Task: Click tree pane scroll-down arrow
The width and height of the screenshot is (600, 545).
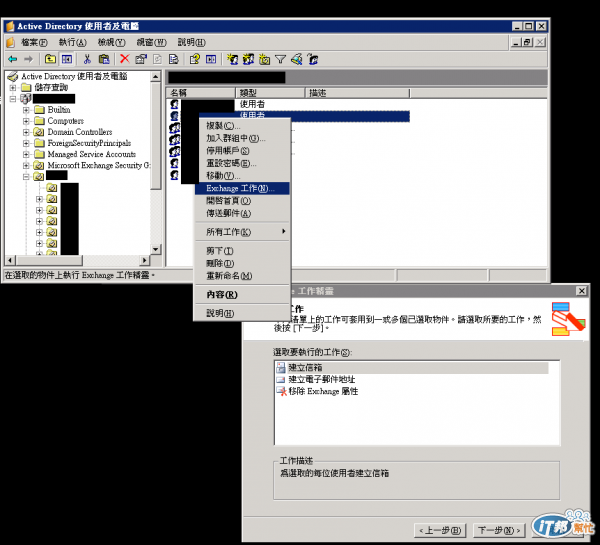Action: (156, 250)
